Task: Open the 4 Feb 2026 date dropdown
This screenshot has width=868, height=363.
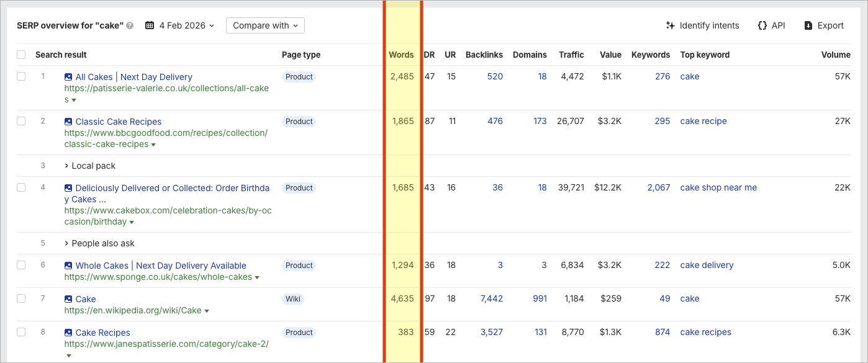Action: tap(180, 25)
